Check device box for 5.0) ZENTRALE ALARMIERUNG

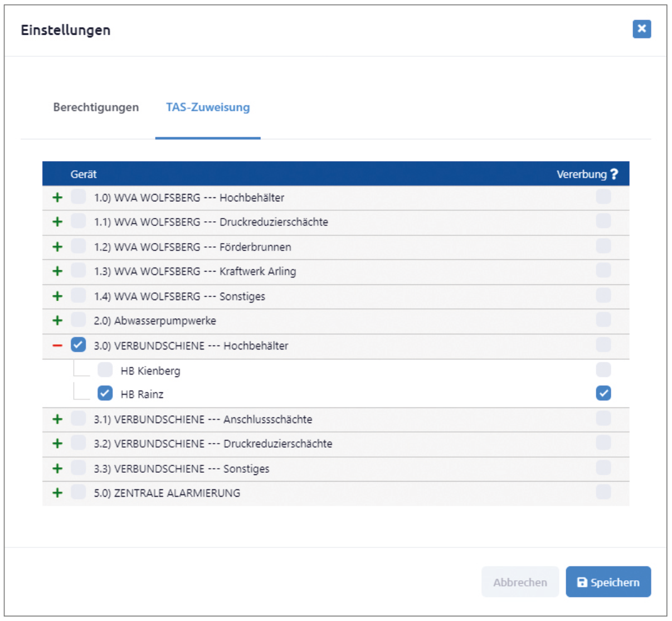[78, 492]
